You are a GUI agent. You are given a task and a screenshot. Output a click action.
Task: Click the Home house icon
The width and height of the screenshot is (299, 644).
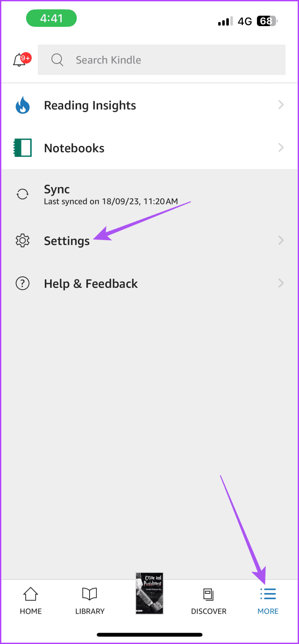pyautogui.click(x=30, y=594)
